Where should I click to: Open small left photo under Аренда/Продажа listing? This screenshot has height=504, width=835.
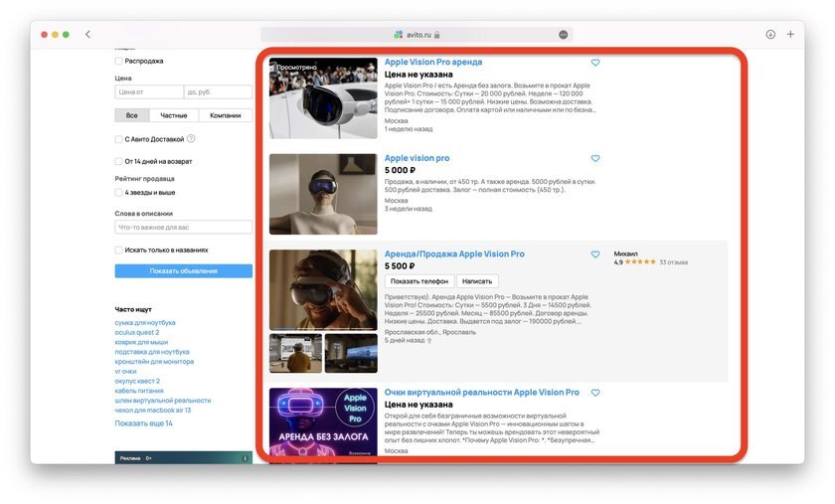[295, 353]
